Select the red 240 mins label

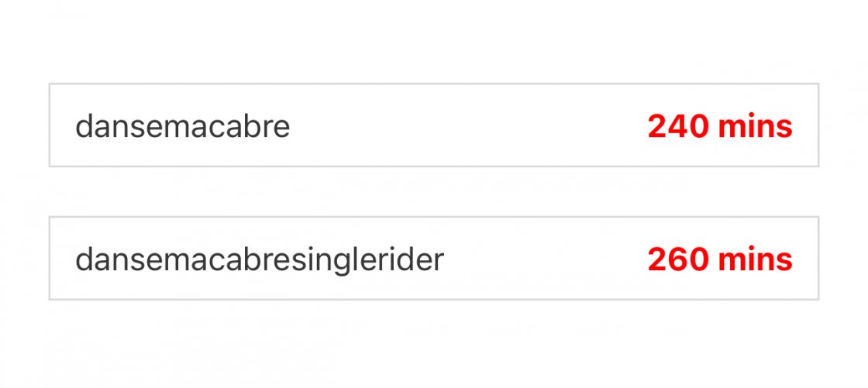[x=720, y=127]
